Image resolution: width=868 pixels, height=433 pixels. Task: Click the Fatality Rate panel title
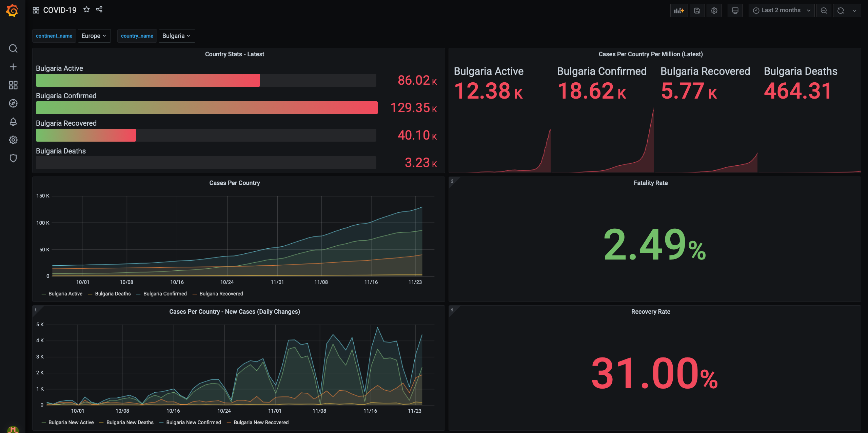click(x=650, y=183)
